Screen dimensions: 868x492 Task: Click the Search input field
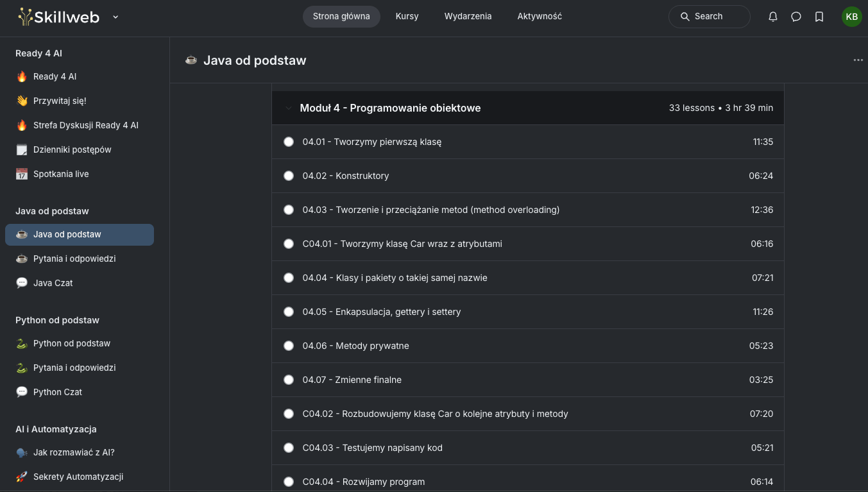[709, 17]
